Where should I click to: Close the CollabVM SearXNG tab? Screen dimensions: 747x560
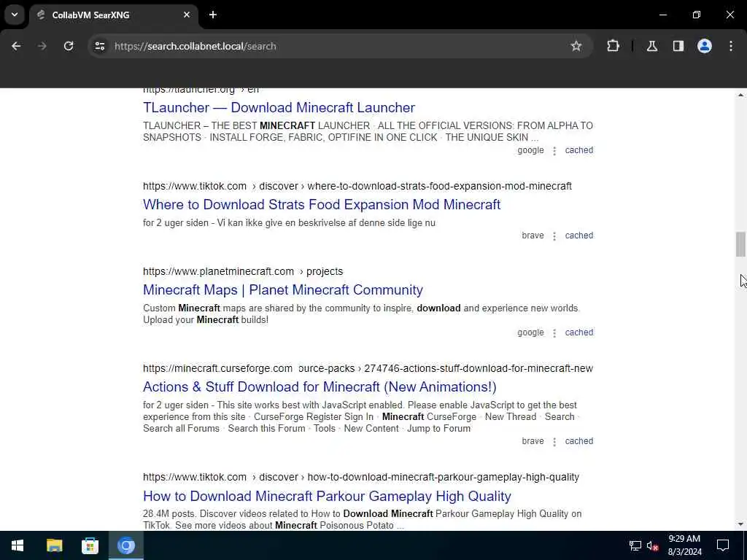tap(187, 15)
